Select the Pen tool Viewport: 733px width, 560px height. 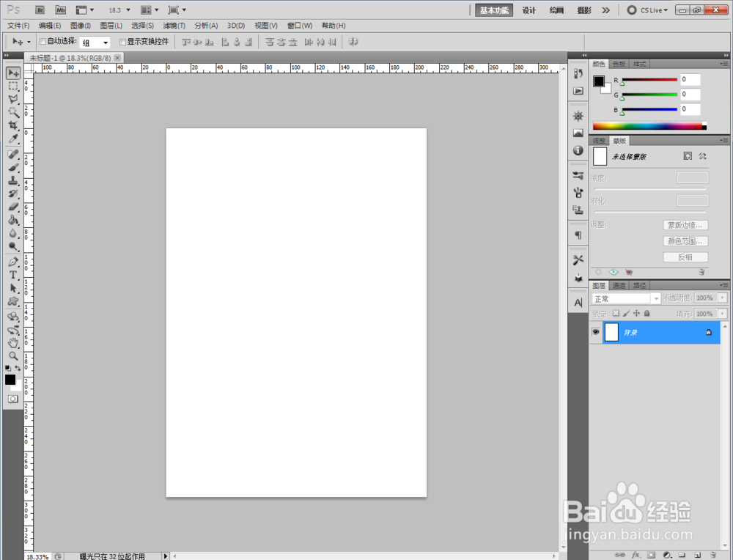[x=13, y=262]
